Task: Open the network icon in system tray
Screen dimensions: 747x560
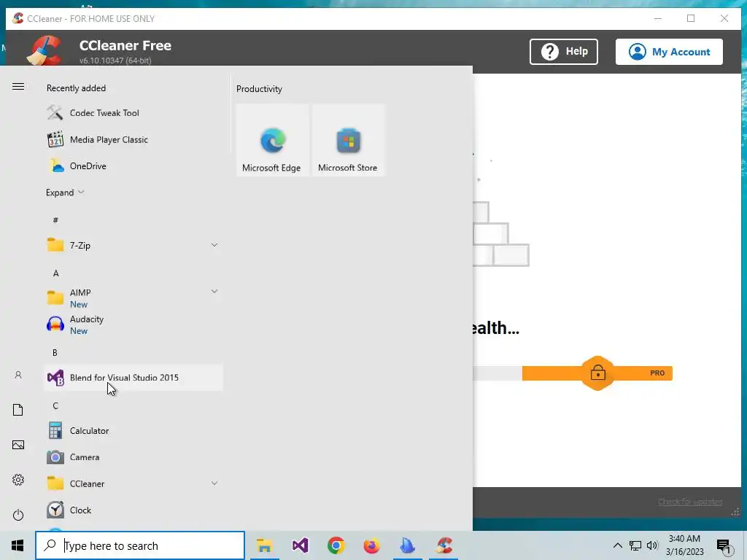Action: 635,545
